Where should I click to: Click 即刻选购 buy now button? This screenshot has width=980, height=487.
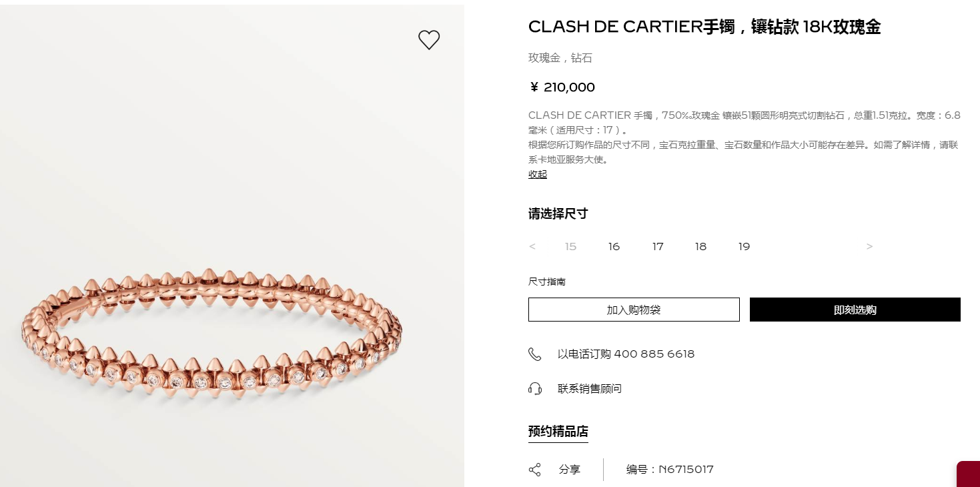[855, 310]
